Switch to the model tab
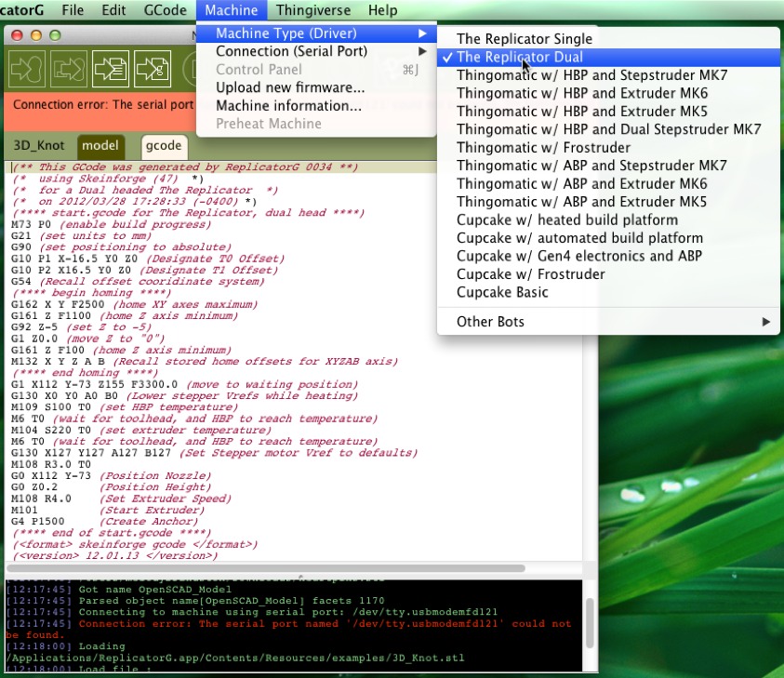Screen dimensions: 784x678 (100, 145)
